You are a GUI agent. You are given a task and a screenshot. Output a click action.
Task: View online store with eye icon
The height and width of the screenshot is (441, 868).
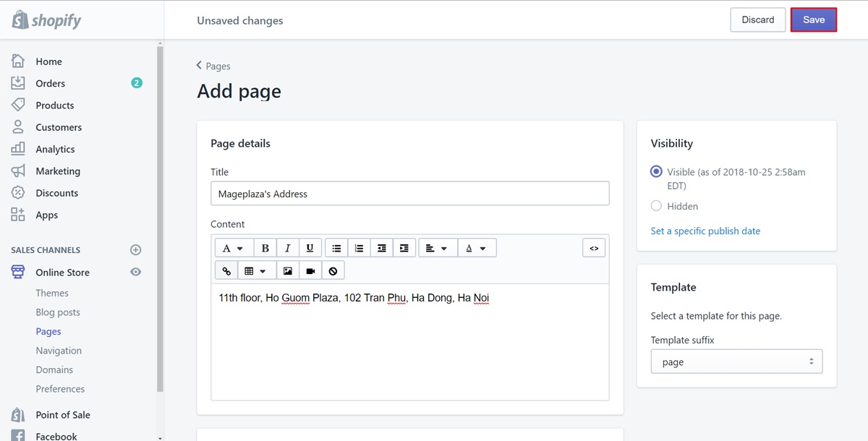click(135, 272)
